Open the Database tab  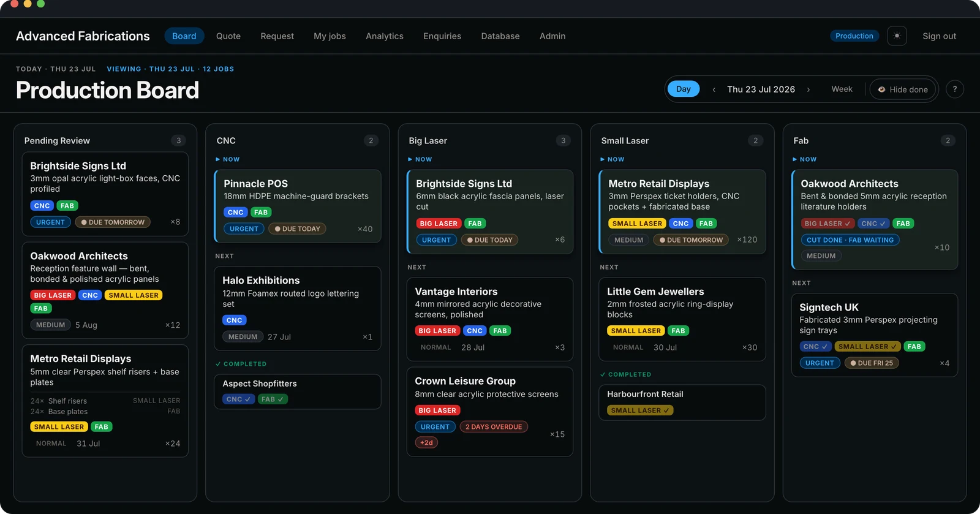click(500, 36)
